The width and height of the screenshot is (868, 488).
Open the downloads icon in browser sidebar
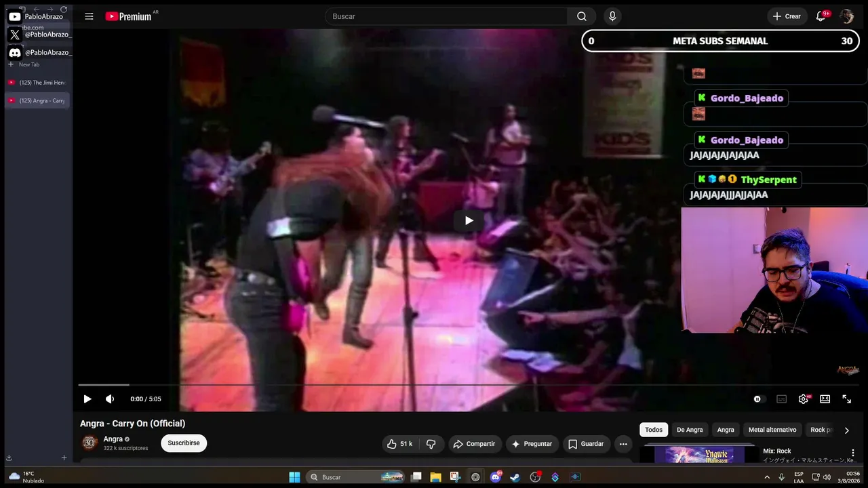[x=9, y=457]
